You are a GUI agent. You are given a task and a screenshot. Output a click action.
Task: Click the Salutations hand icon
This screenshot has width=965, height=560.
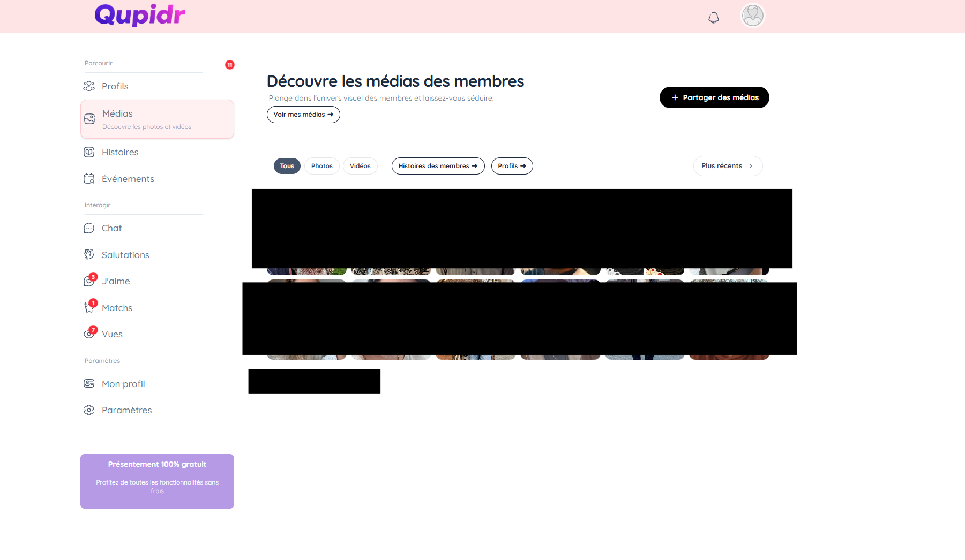coord(89,254)
